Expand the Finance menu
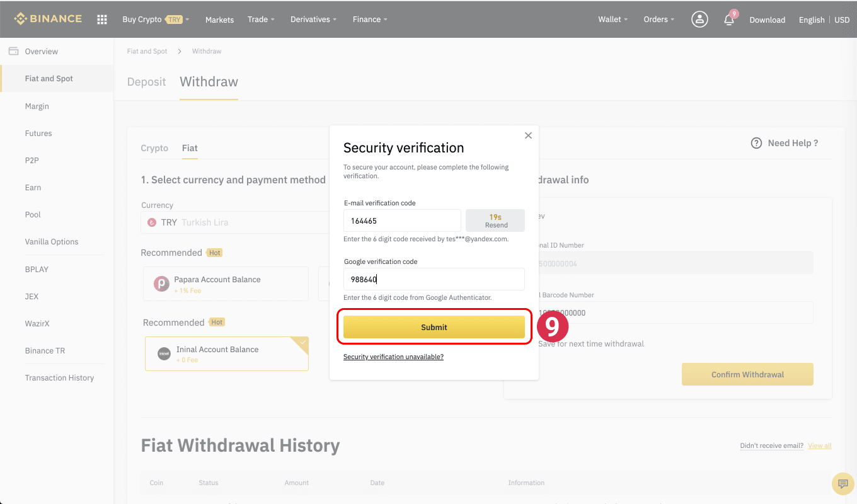 370,20
